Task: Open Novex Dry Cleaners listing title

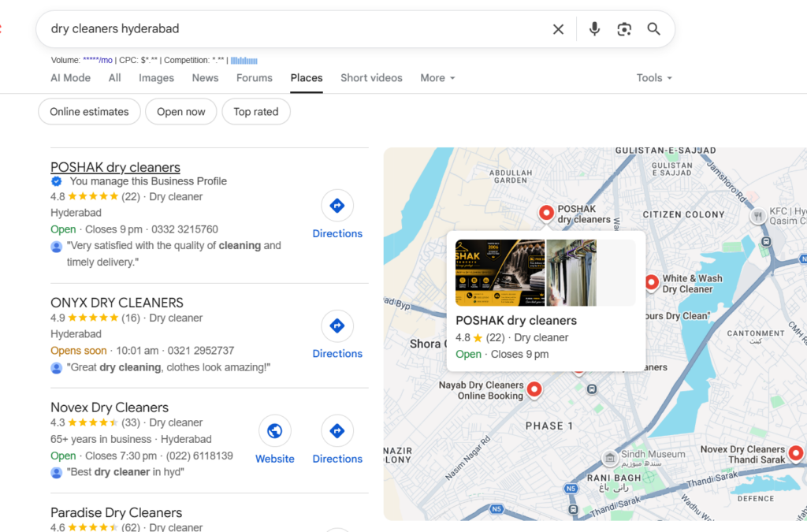Action: 110,407
